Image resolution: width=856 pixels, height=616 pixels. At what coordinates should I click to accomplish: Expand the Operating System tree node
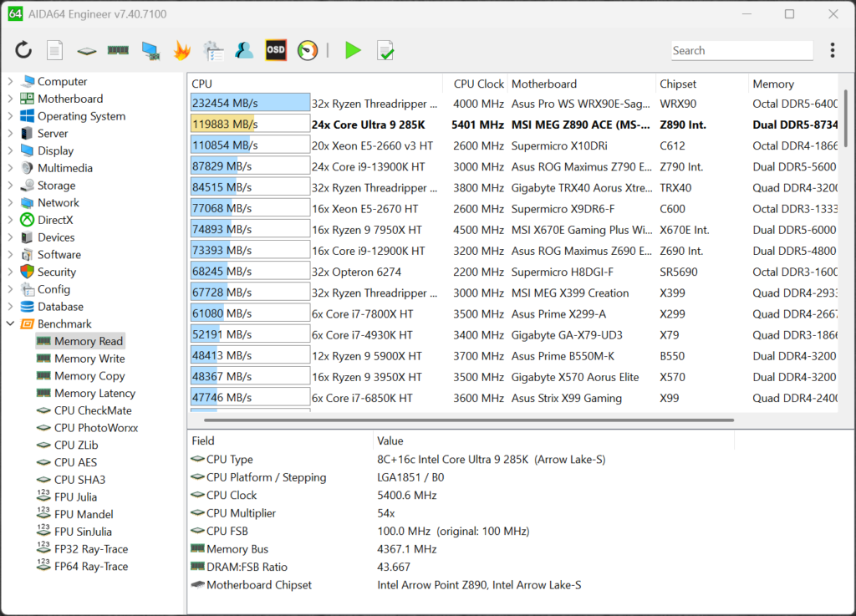coord(10,116)
